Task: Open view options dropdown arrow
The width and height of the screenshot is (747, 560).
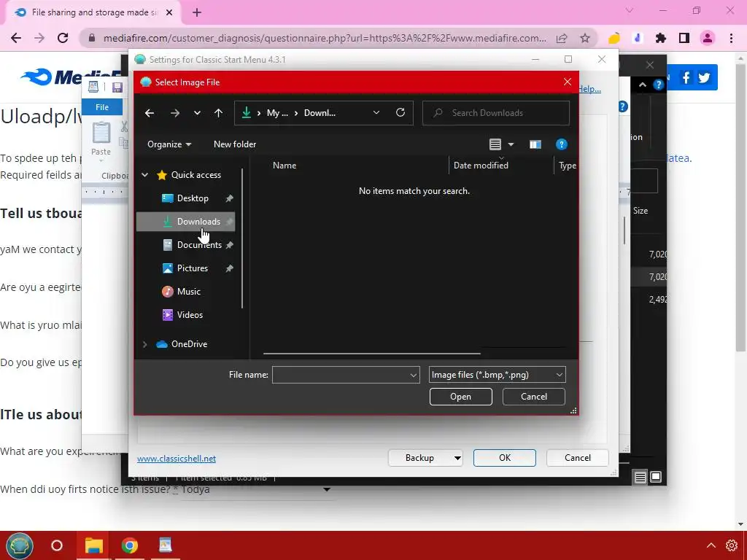Action: coord(511,144)
